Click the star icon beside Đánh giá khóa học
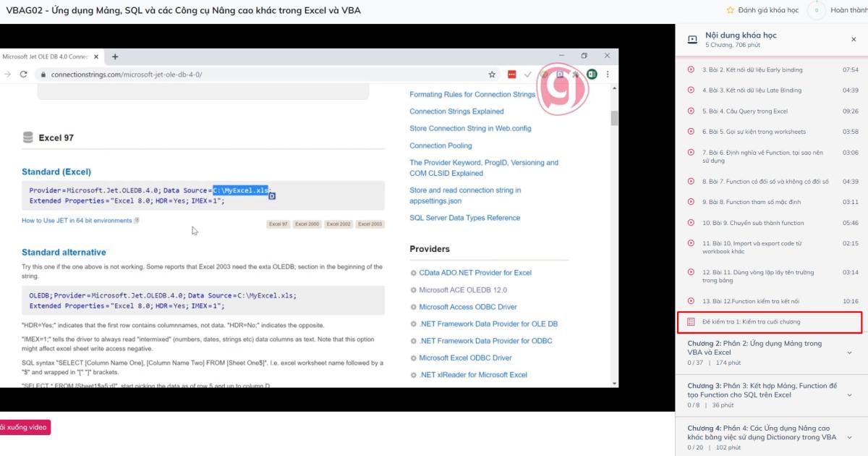The width and height of the screenshot is (868, 456). tap(730, 10)
